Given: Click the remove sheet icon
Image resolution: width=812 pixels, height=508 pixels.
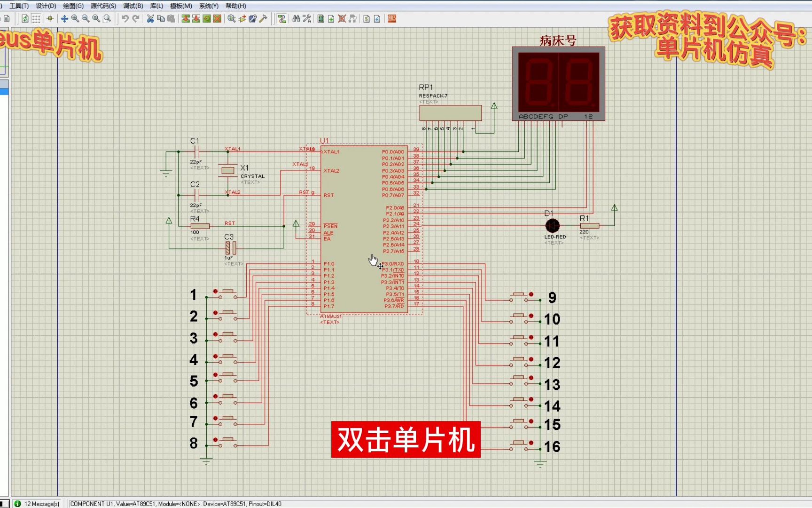Looking at the screenshot, I should click(342, 18).
